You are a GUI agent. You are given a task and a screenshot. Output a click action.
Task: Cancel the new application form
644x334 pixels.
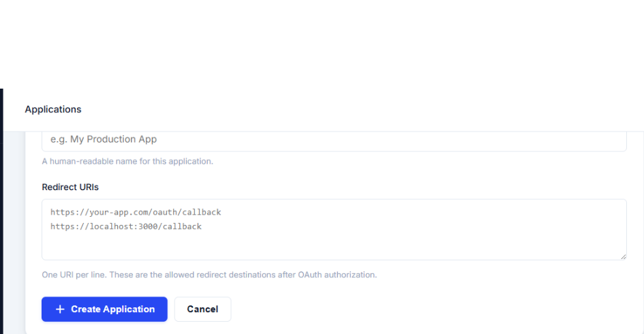(x=202, y=309)
